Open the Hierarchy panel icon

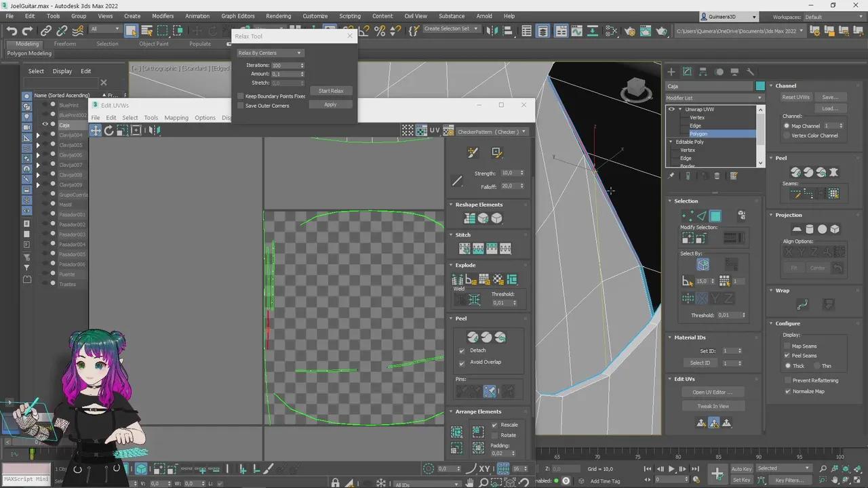tap(703, 71)
